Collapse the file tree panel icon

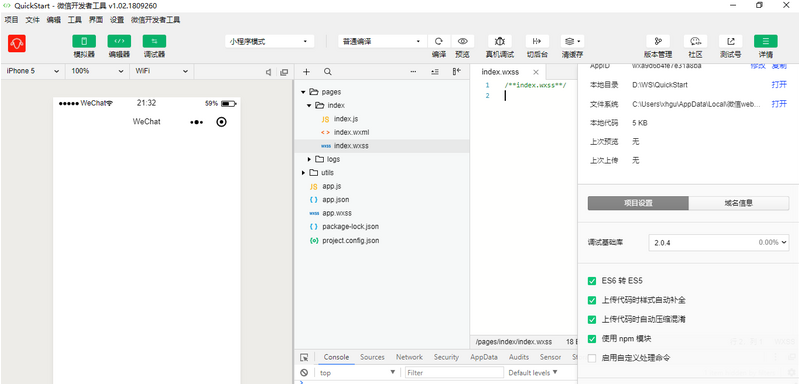tap(457, 72)
